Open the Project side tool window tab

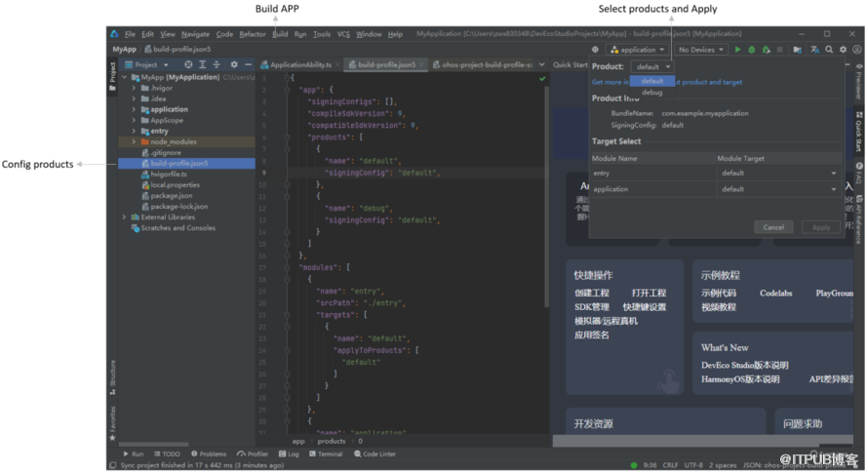[113, 76]
